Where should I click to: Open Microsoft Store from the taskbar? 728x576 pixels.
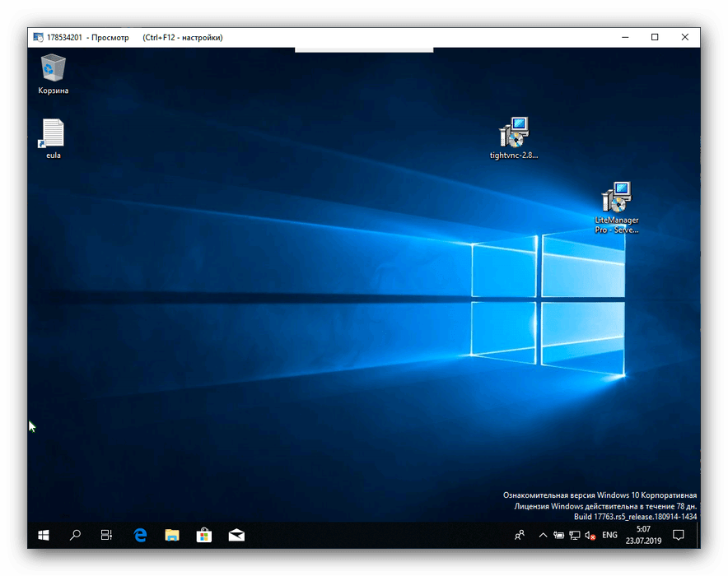(204, 535)
